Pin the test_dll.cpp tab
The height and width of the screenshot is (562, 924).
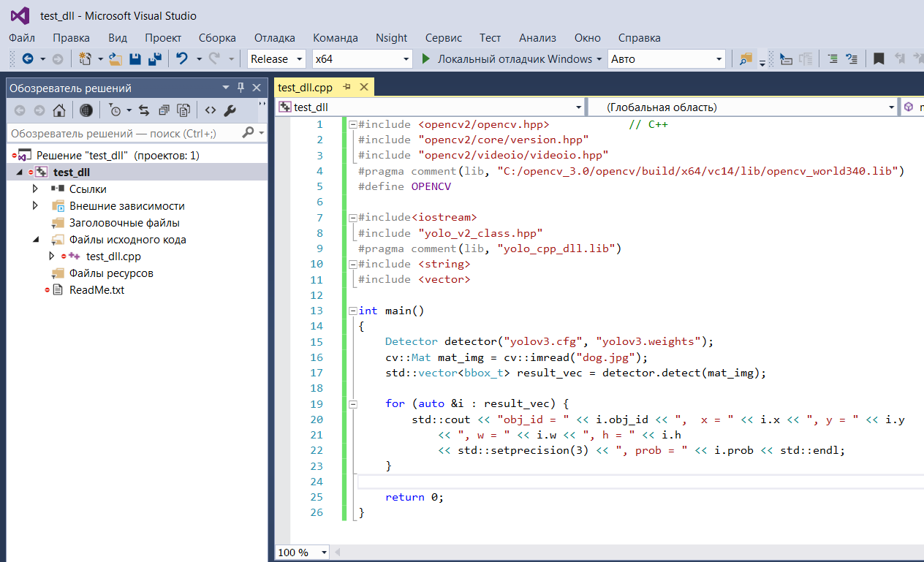[x=347, y=87]
